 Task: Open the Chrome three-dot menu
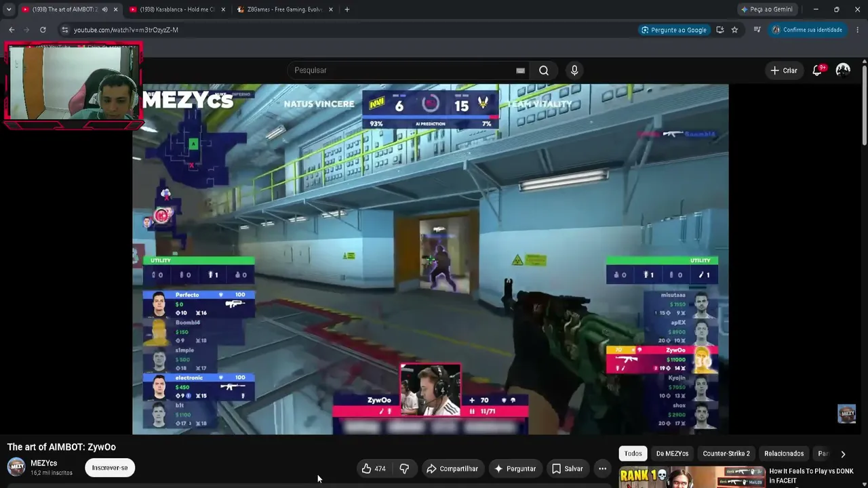(858, 30)
